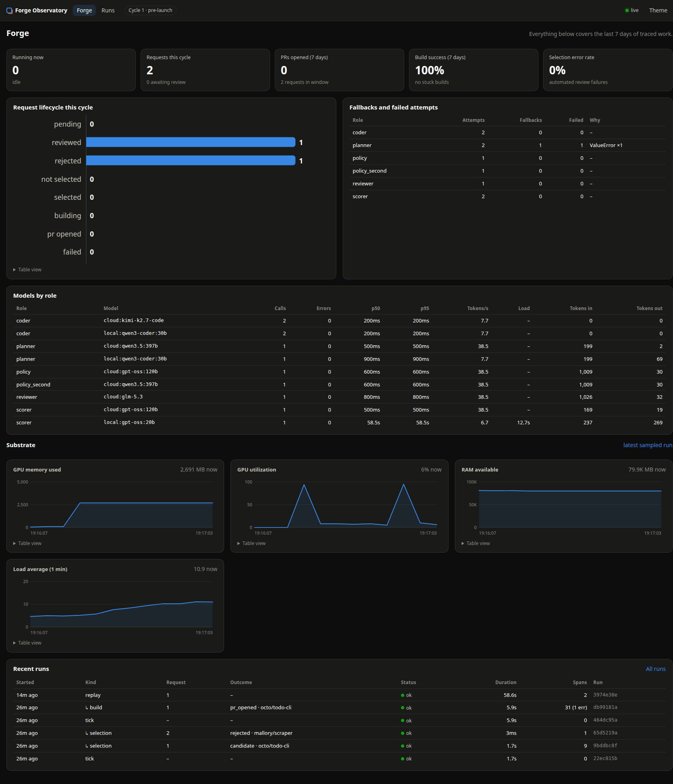673x784 pixels.
Task: Expand Table view under Load average
Action: point(28,643)
